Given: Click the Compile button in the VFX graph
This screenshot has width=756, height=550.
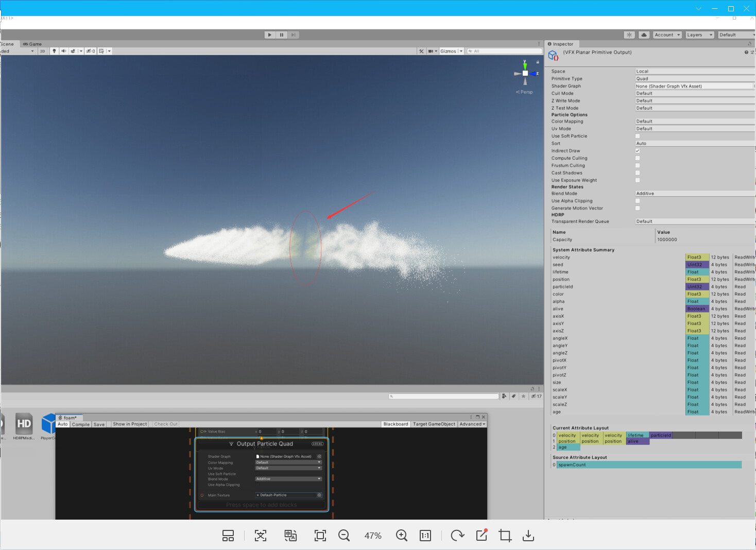Looking at the screenshot, I should point(80,424).
